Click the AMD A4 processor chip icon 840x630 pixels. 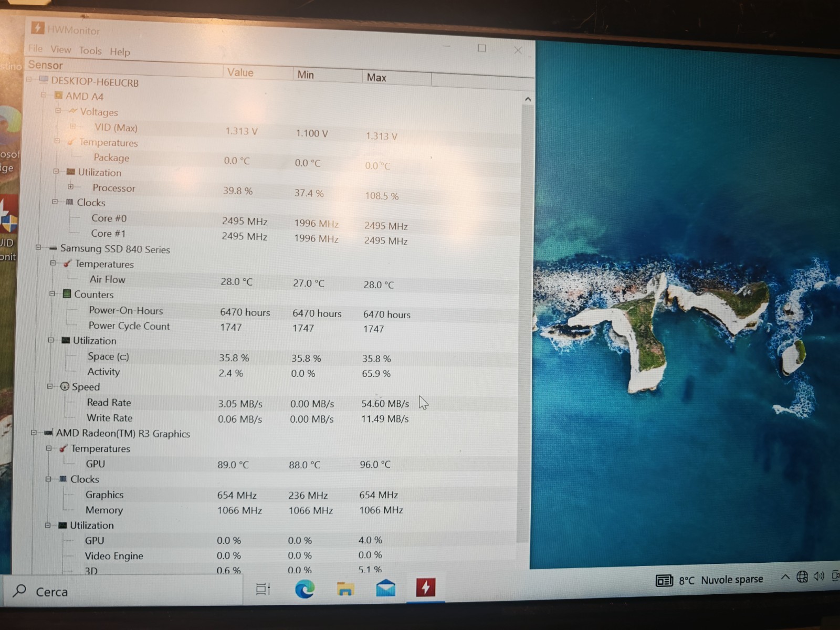[x=58, y=96]
